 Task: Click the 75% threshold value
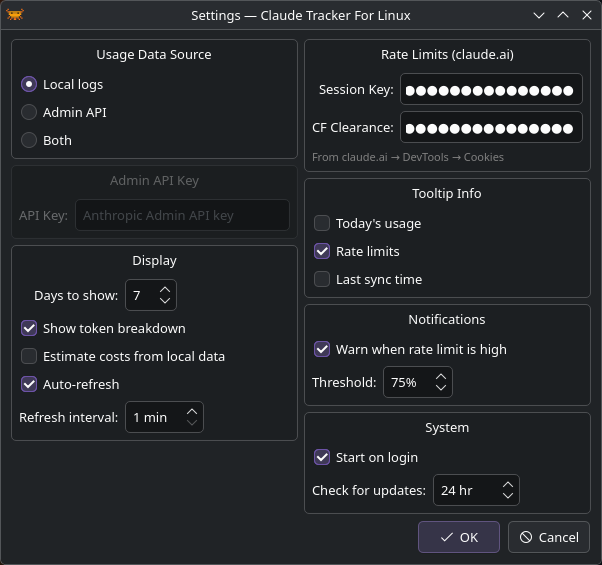pos(404,383)
